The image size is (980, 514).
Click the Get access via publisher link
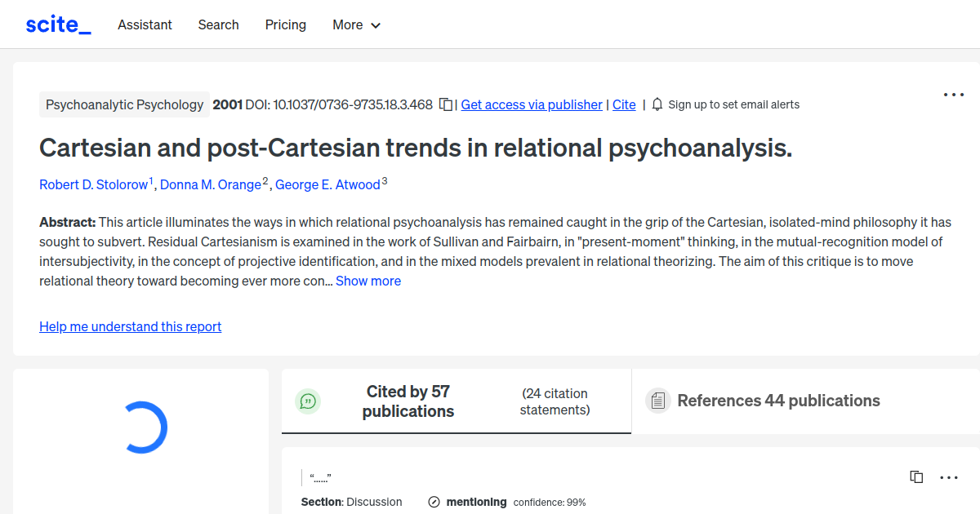click(531, 104)
